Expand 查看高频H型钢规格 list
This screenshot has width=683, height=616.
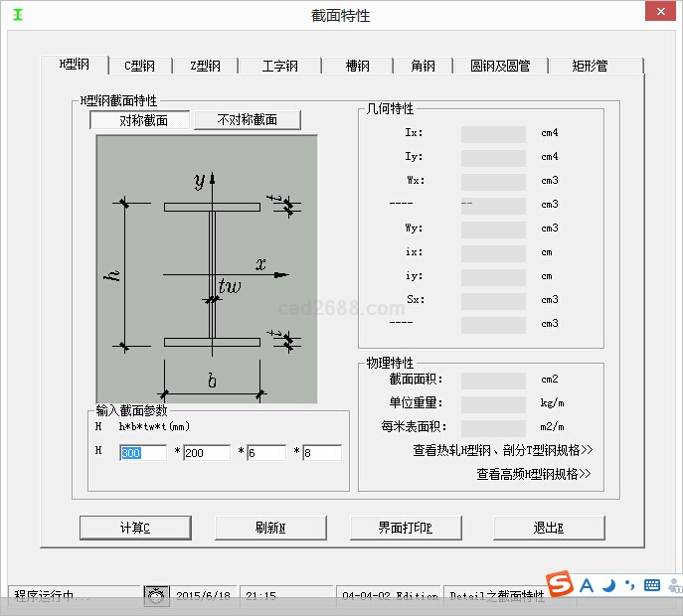[x=534, y=474]
